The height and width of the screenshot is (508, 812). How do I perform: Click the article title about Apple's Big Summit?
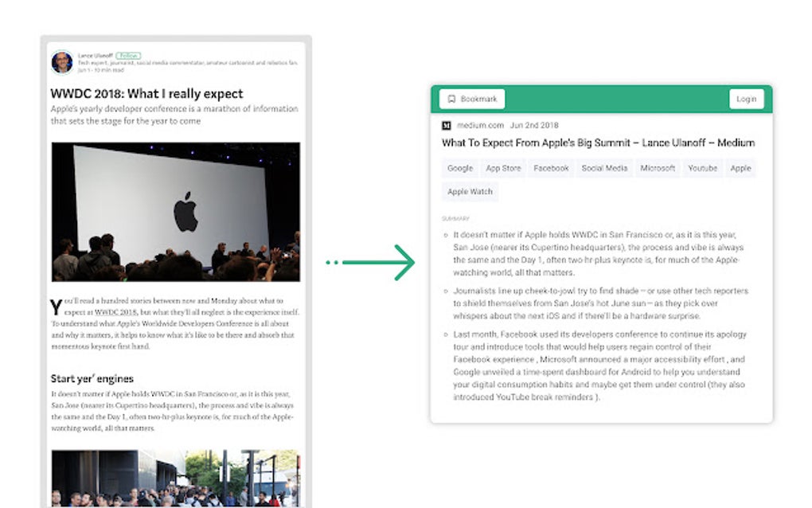598,143
